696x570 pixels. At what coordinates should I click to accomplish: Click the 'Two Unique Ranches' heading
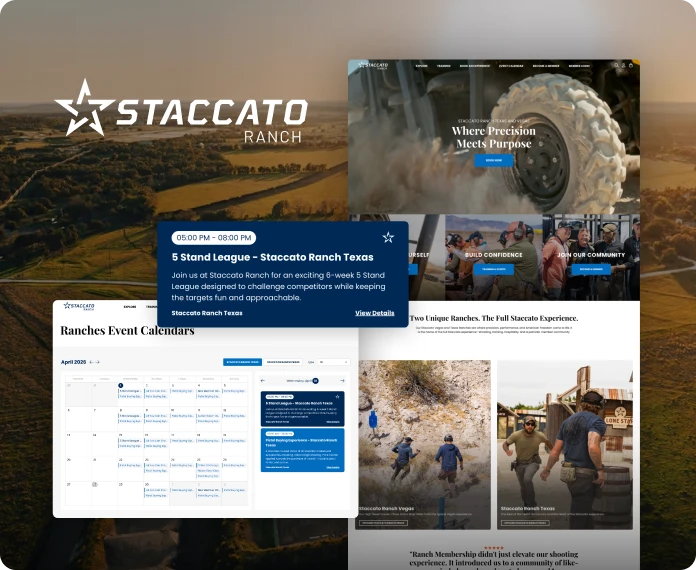point(494,318)
